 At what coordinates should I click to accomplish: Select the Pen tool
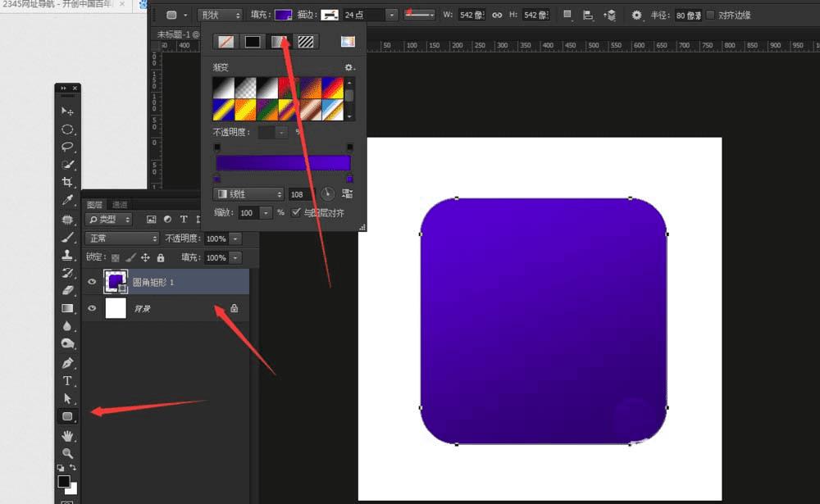pyautogui.click(x=68, y=362)
